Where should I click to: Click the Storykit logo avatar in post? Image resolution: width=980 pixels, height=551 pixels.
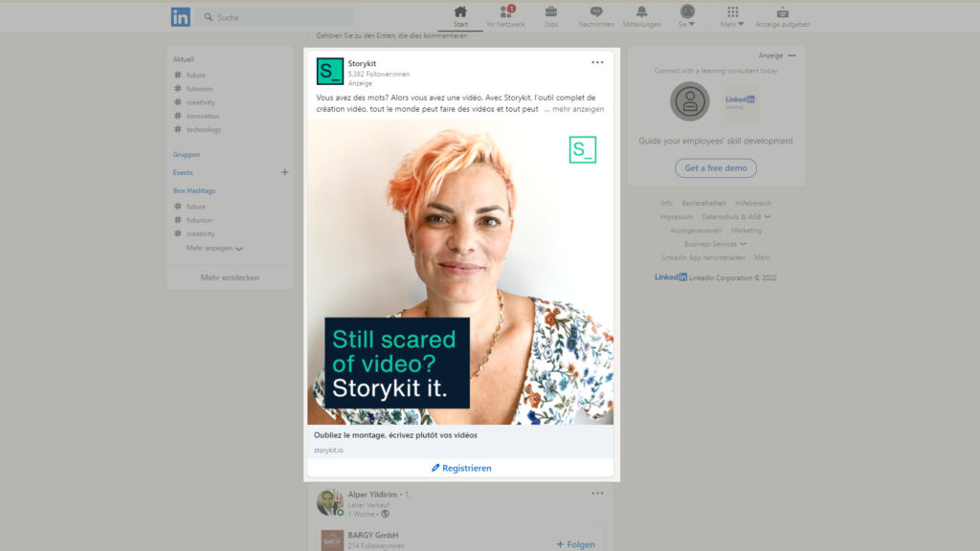coord(330,71)
